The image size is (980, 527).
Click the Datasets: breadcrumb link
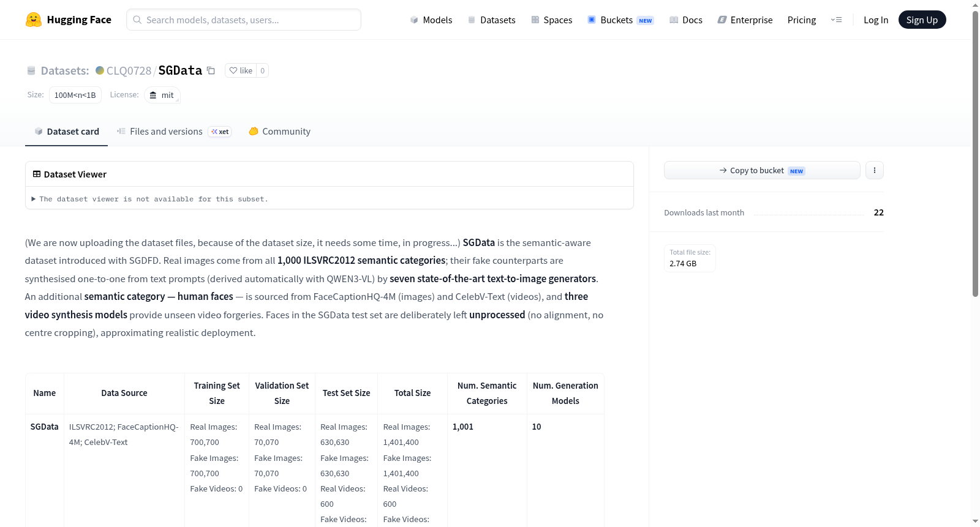[x=65, y=70]
